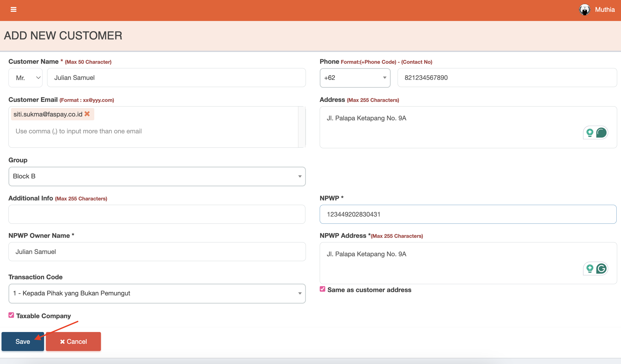This screenshot has width=621, height=364.
Task: Click the email field scrollbar
Action: pyautogui.click(x=302, y=127)
